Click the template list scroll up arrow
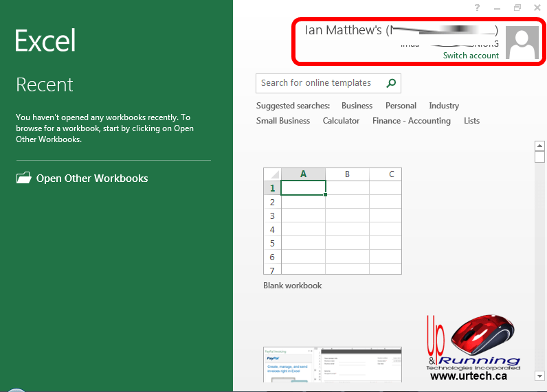Viewport: 547px width, 392px height. (x=539, y=145)
